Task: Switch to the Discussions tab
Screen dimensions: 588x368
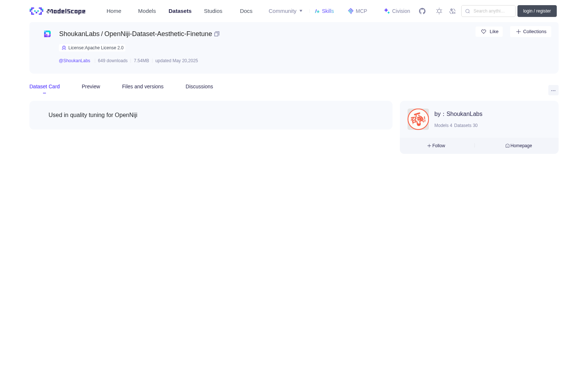Action: 199,86
